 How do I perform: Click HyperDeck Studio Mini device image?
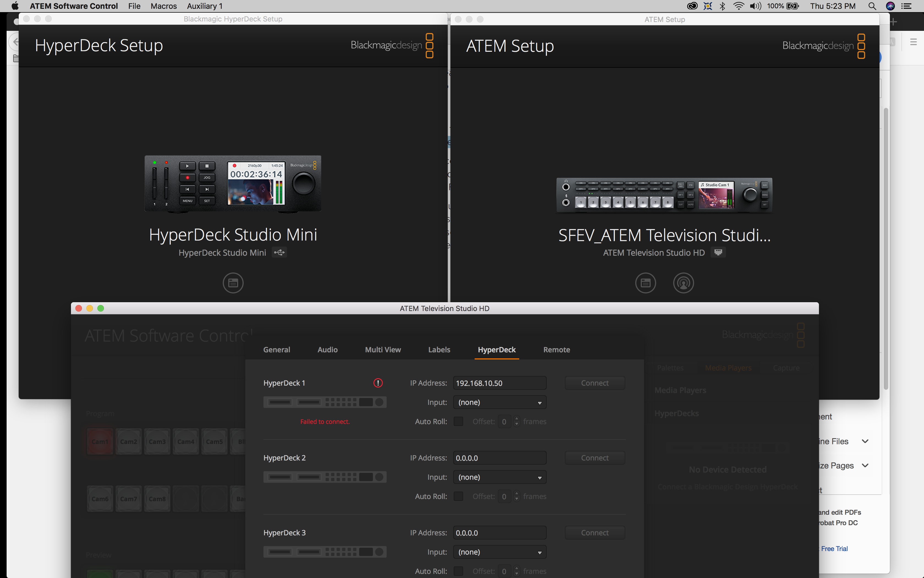click(233, 184)
